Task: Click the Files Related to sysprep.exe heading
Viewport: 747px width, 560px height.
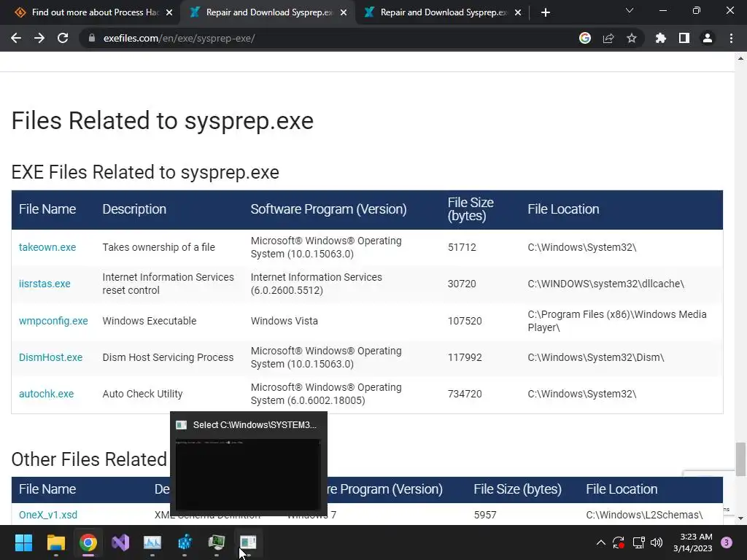Action: click(x=162, y=120)
